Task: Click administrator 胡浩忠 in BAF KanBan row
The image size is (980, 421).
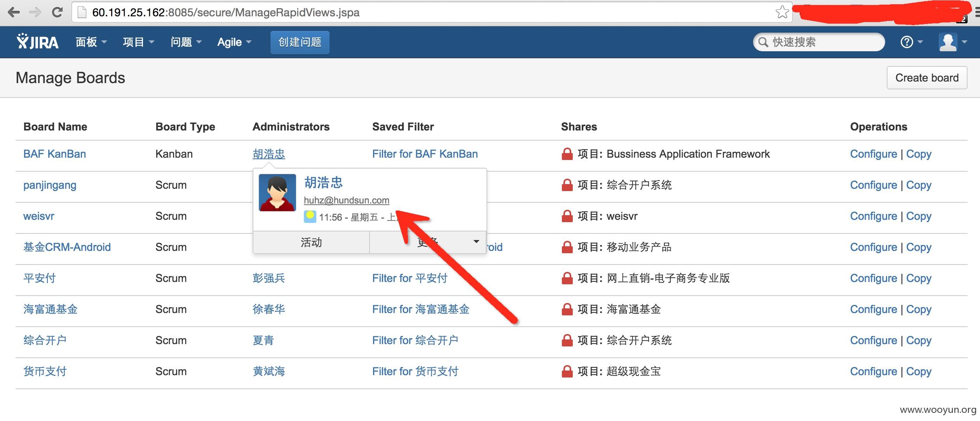Action: point(269,154)
